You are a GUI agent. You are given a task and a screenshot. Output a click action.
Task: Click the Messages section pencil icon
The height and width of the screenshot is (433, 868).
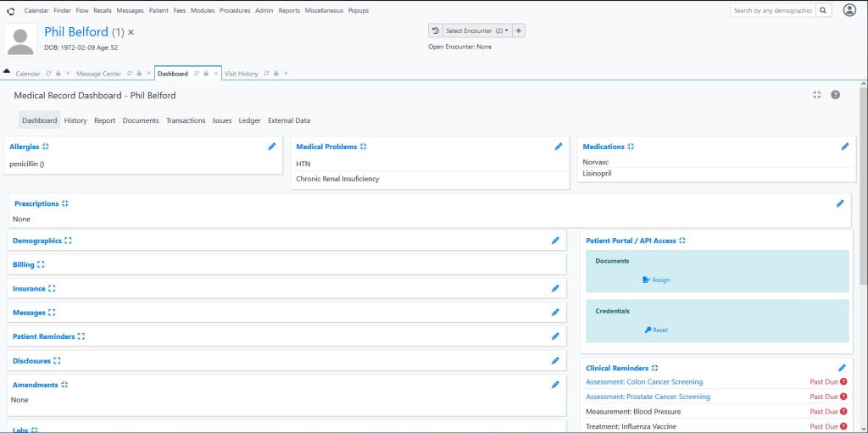coord(555,313)
